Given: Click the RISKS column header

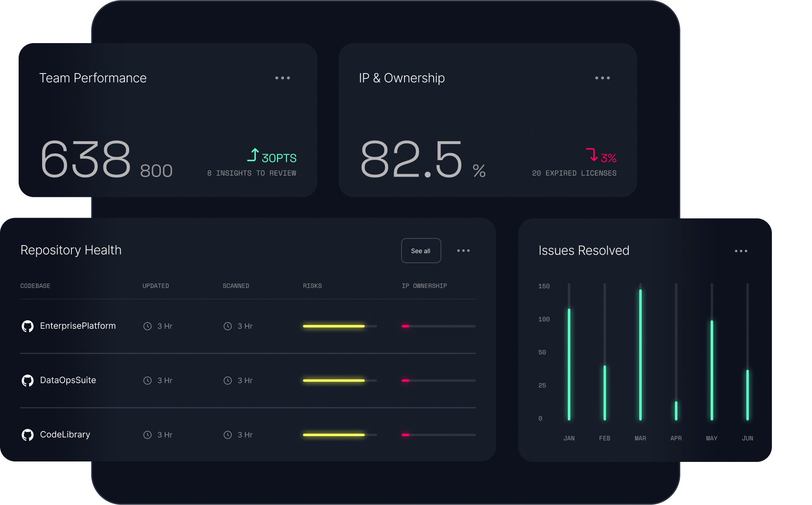Looking at the screenshot, I should (312, 286).
